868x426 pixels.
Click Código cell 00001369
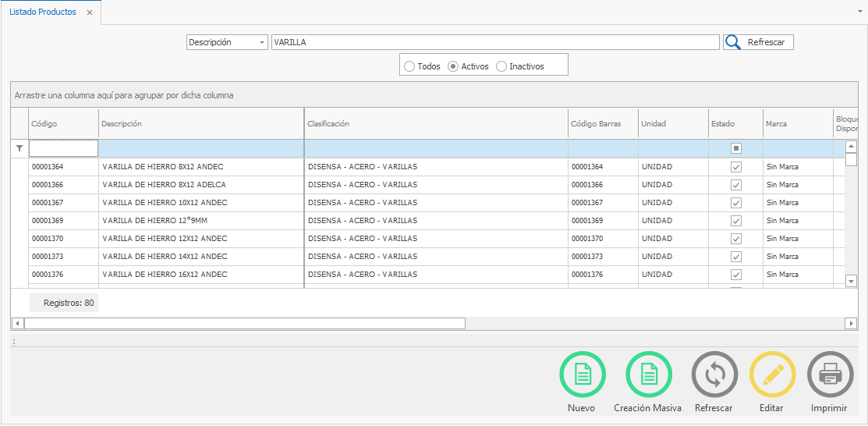[x=64, y=221]
